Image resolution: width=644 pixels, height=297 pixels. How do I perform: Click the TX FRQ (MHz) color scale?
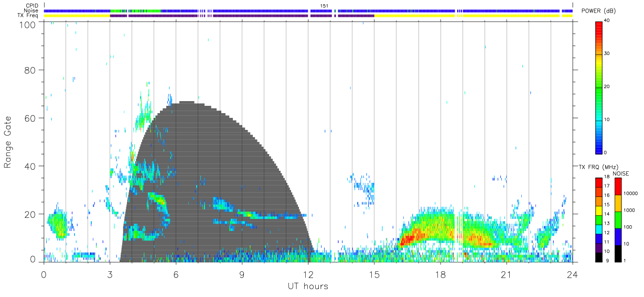599,219
